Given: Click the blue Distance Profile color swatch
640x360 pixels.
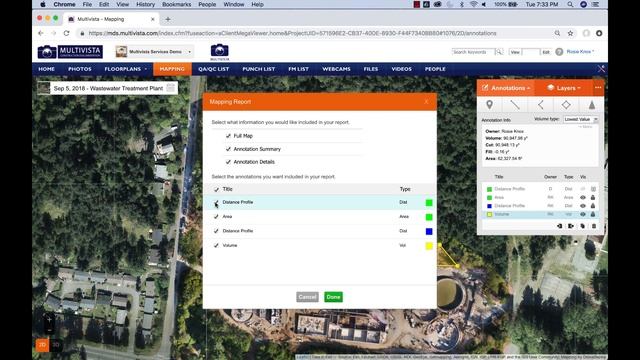Looking at the screenshot, I should pyautogui.click(x=429, y=231).
